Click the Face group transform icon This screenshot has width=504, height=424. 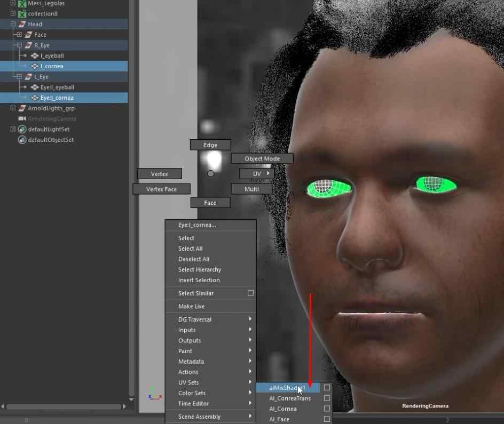coord(28,35)
